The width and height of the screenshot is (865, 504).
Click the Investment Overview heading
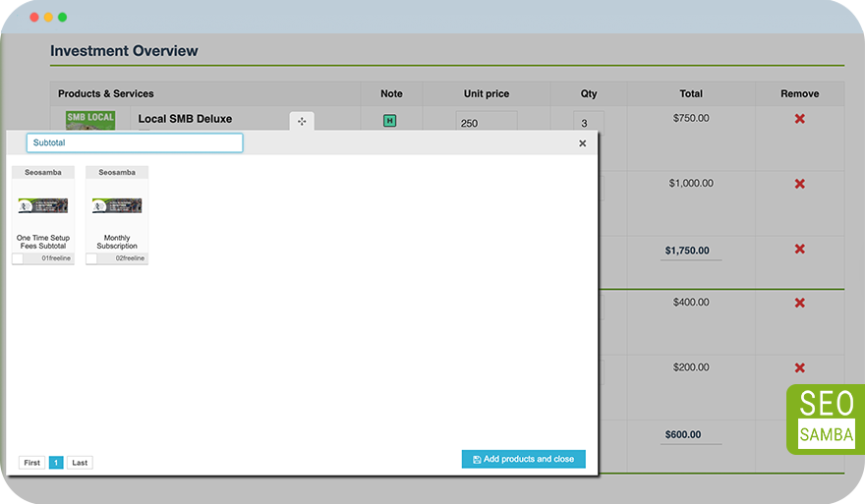pyautogui.click(x=124, y=51)
